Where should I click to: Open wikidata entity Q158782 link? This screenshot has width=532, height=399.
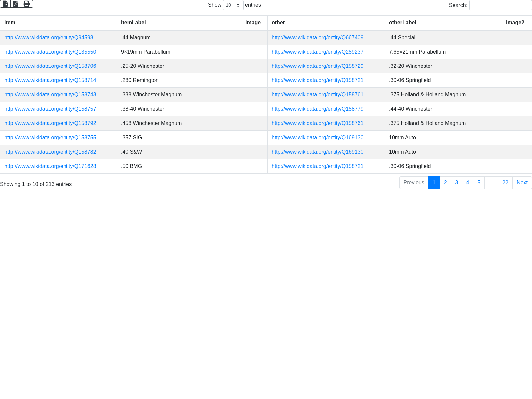point(50,152)
